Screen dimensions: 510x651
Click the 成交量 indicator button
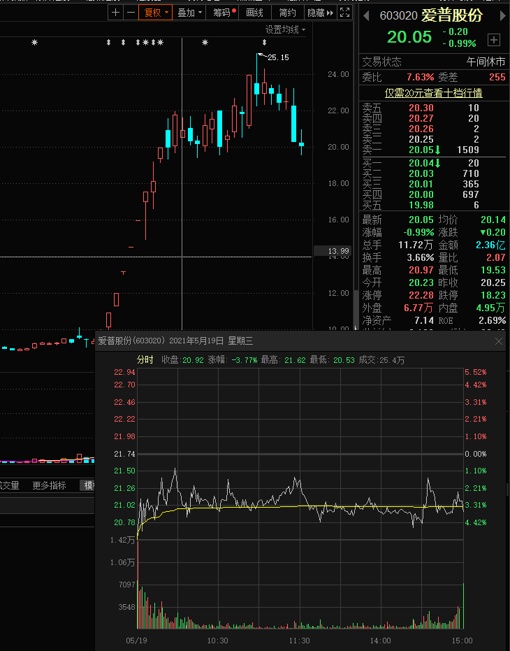click(x=9, y=485)
